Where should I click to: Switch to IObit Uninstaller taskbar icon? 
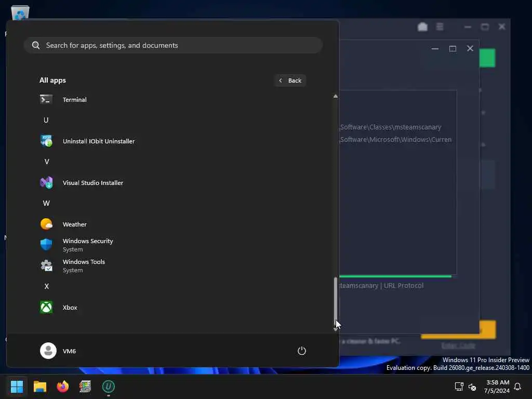(108, 387)
